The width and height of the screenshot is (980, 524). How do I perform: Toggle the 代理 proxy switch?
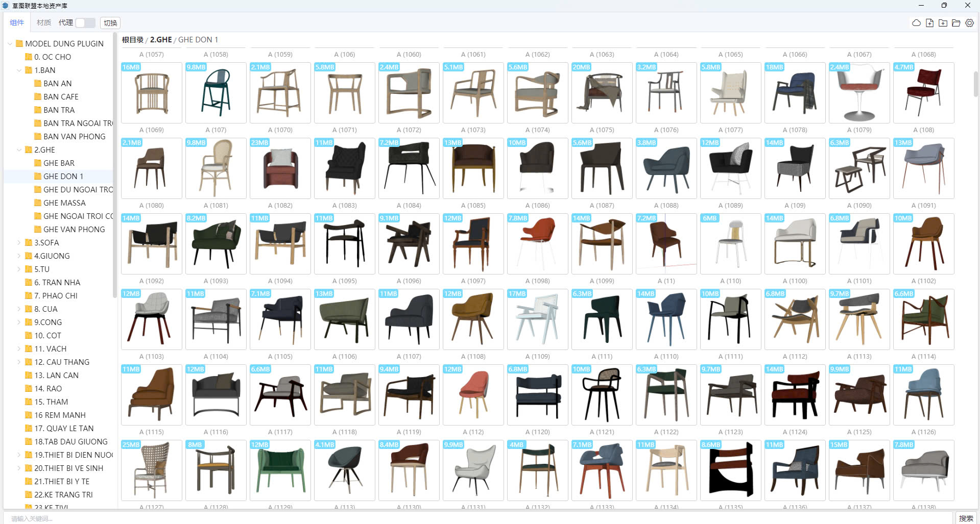point(85,23)
